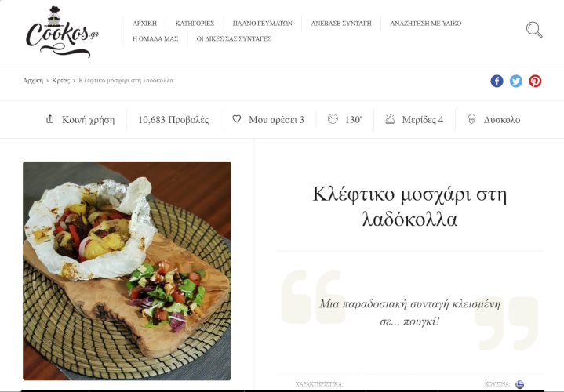The height and width of the screenshot is (392, 564).
Task: Click the share upload icon
Action: tap(50, 118)
